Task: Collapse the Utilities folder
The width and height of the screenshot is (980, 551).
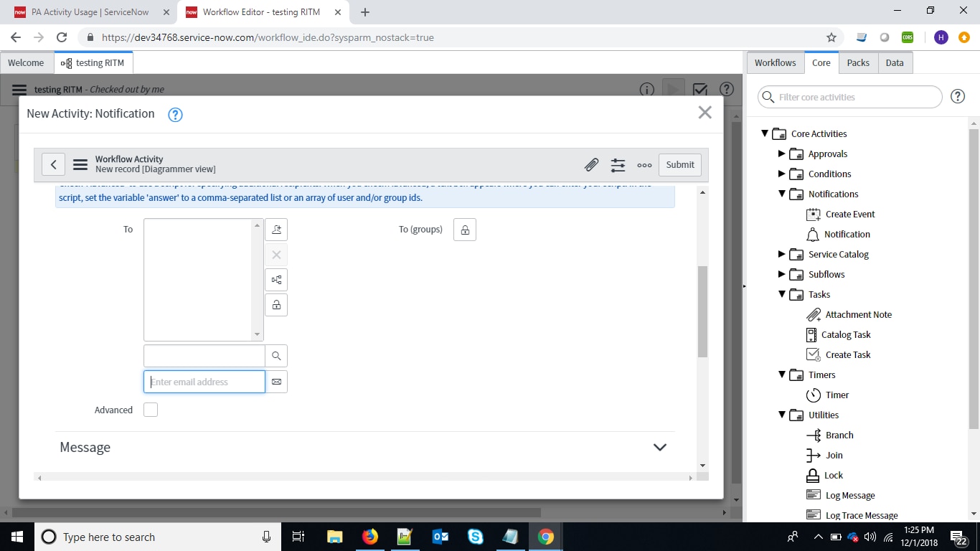Action: [x=782, y=415]
